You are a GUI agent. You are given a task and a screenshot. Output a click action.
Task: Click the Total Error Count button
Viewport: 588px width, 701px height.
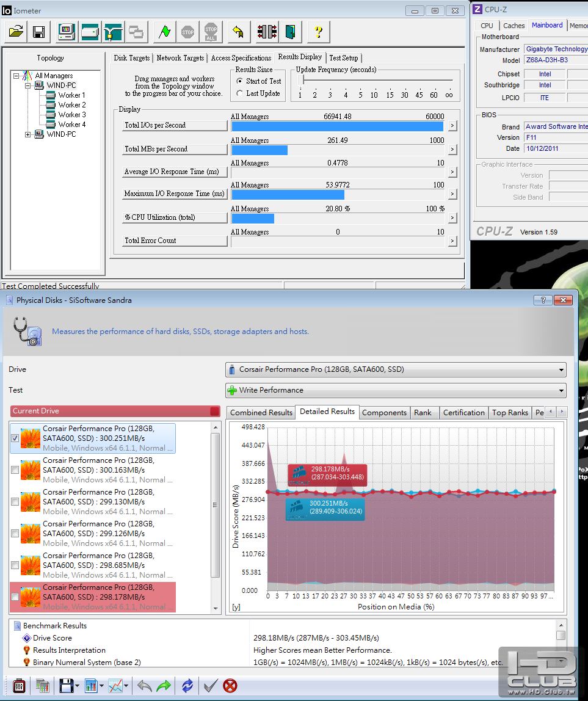(175, 241)
